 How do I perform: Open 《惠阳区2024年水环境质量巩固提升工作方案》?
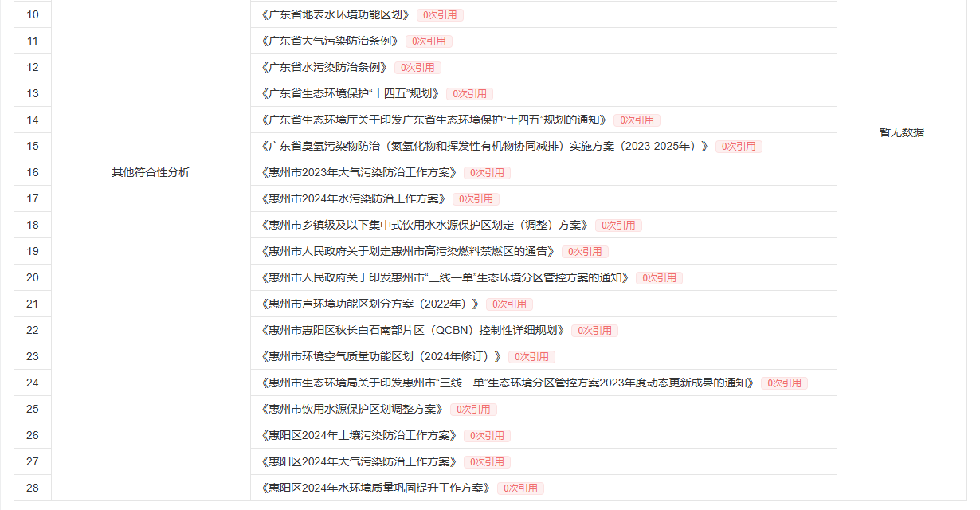pos(375,488)
